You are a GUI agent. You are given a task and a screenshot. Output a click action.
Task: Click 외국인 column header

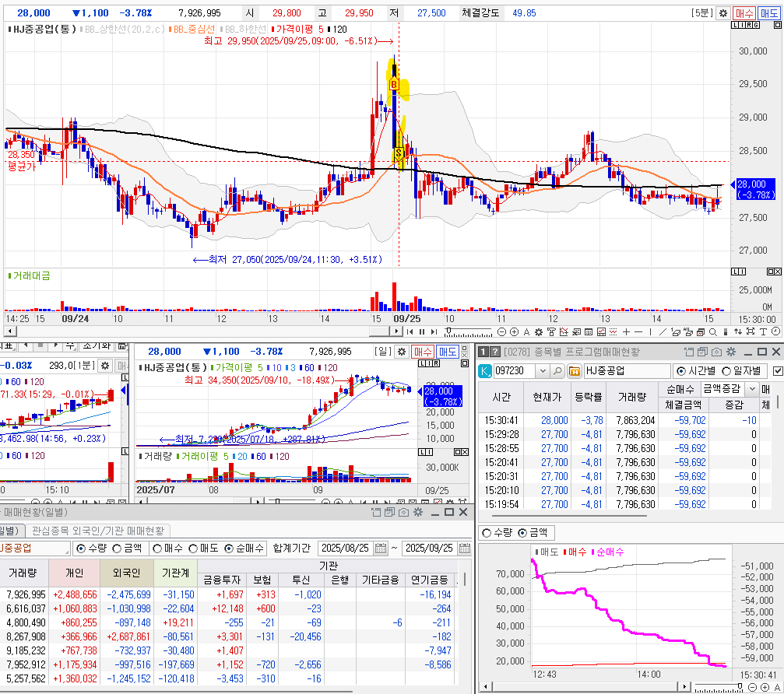click(x=126, y=573)
